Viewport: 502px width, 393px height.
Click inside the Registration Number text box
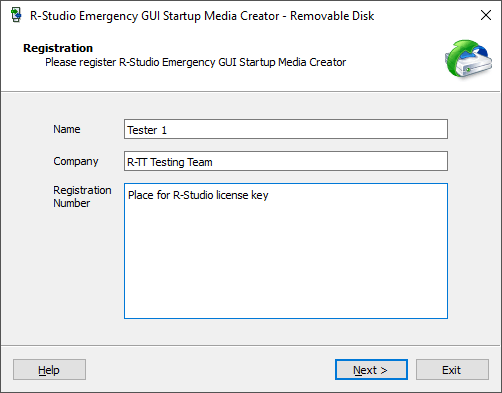tap(286, 251)
